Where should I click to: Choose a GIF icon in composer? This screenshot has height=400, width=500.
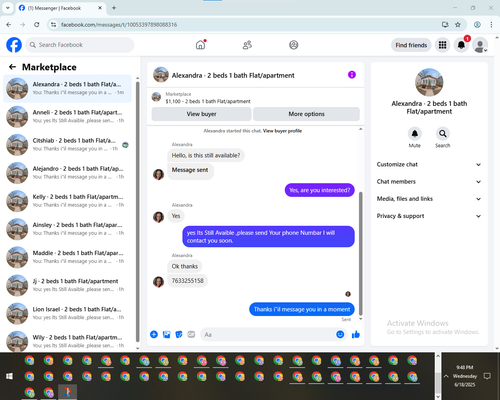tap(191, 334)
